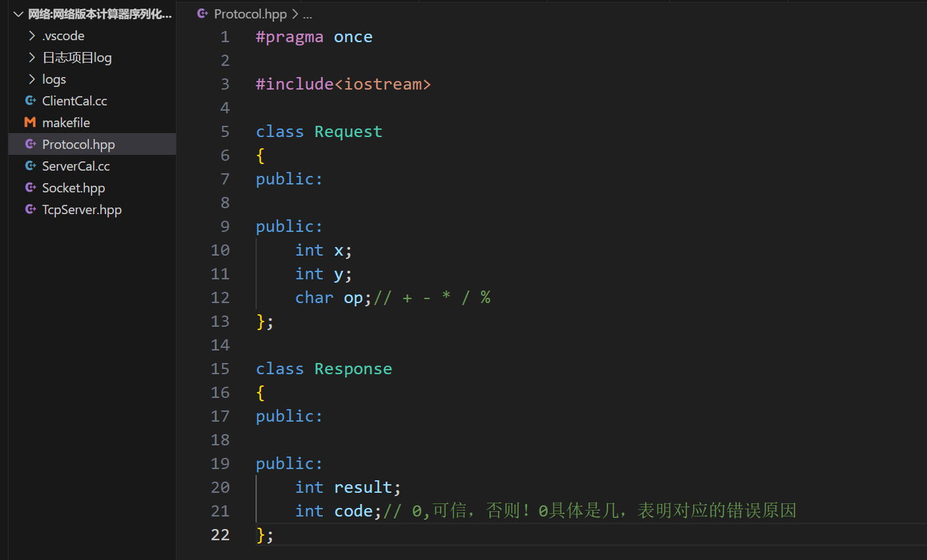Expand the 日志项目log folder
The width and height of the screenshot is (927, 560).
pos(32,57)
